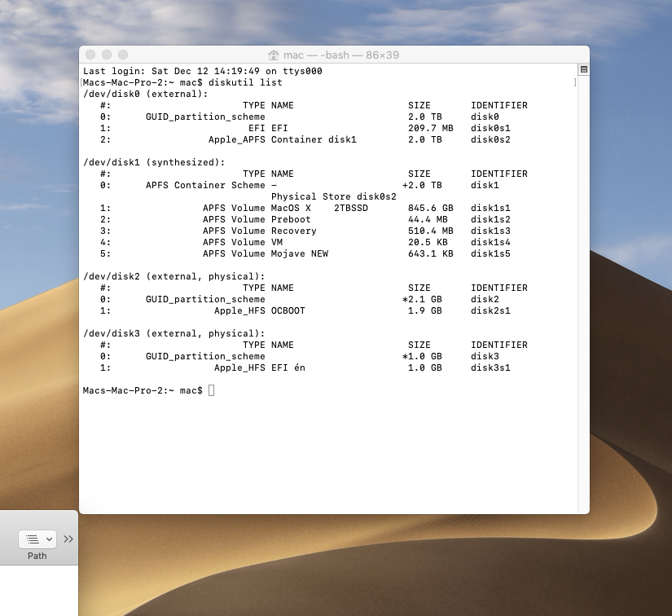Click the 'disk0s2' identifier
This screenshot has height=616, width=672.
(490, 139)
